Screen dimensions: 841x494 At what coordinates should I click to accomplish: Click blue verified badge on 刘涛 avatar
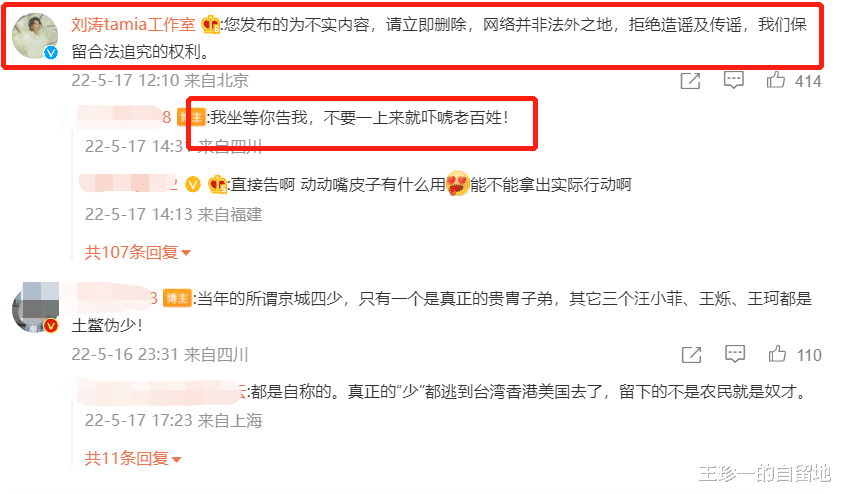tap(51, 53)
